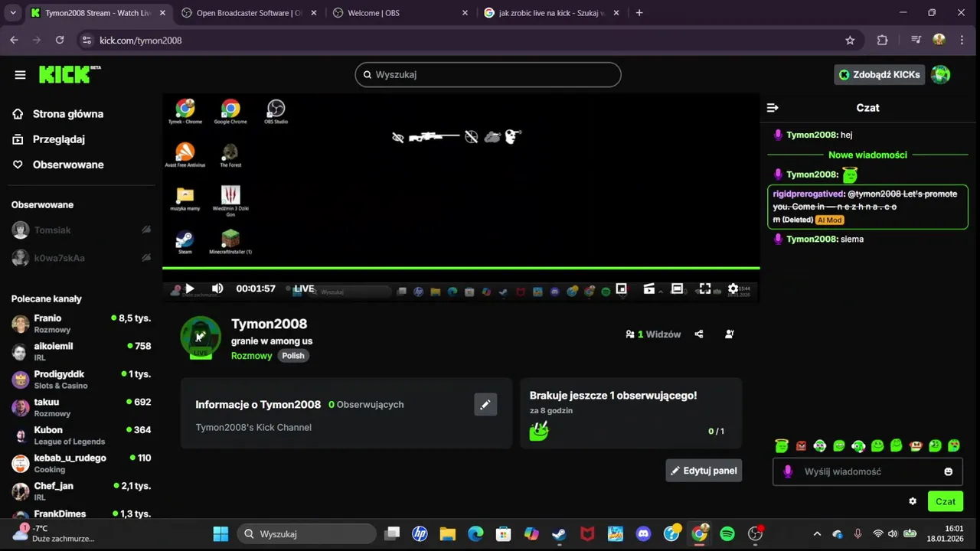Open the Prodigyddk channel
This screenshot has width=980, height=551.
(x=81, y=380)
